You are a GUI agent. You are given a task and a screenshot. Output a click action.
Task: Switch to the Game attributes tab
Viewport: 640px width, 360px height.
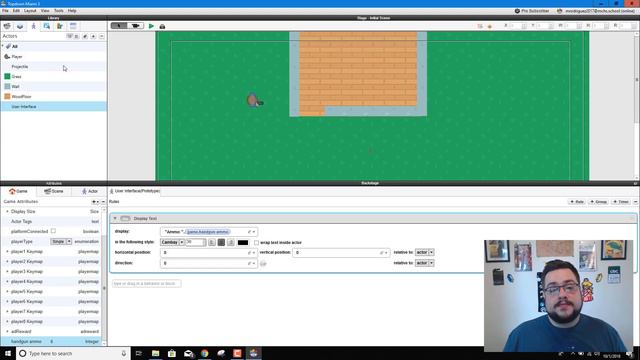tap(18, 191)
